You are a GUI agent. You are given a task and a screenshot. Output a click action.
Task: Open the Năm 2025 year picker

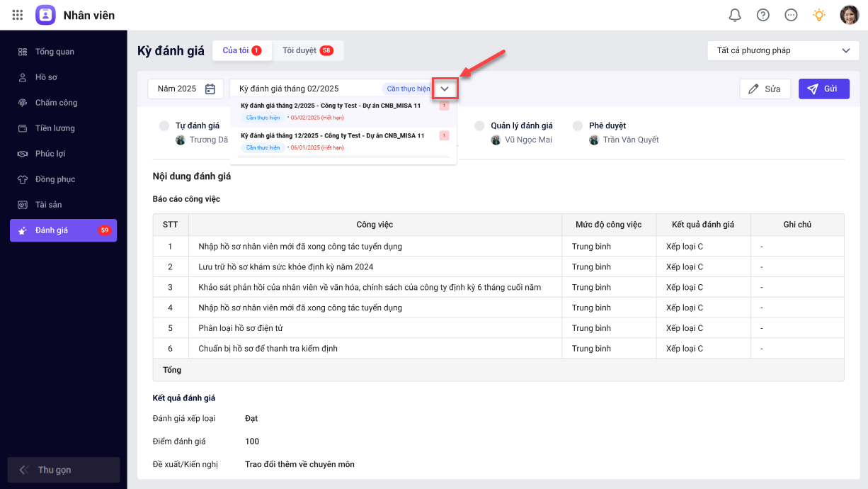pyautogui.click(x=185, y=89)
